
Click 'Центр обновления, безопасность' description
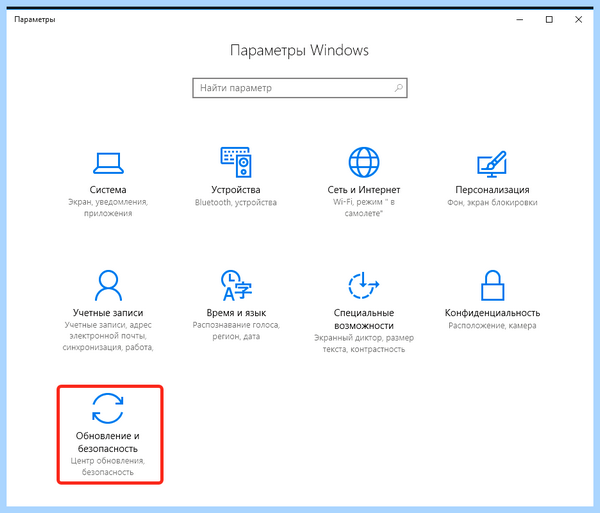[108, 466]
